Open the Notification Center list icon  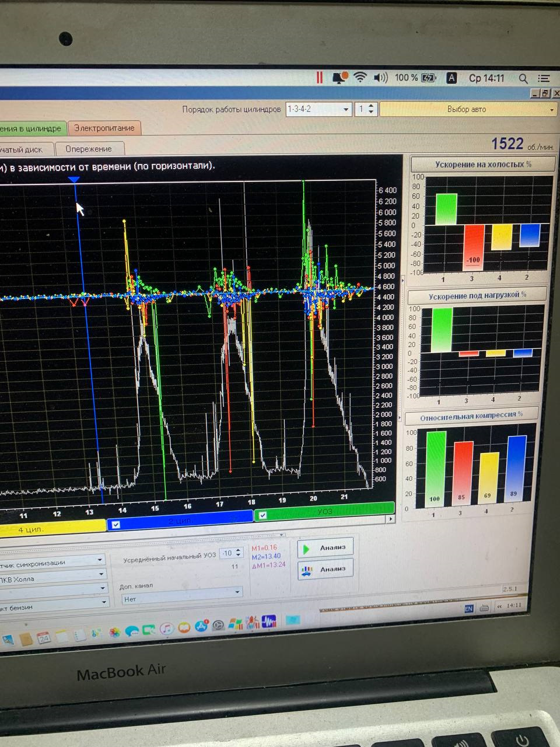(544, 78)
